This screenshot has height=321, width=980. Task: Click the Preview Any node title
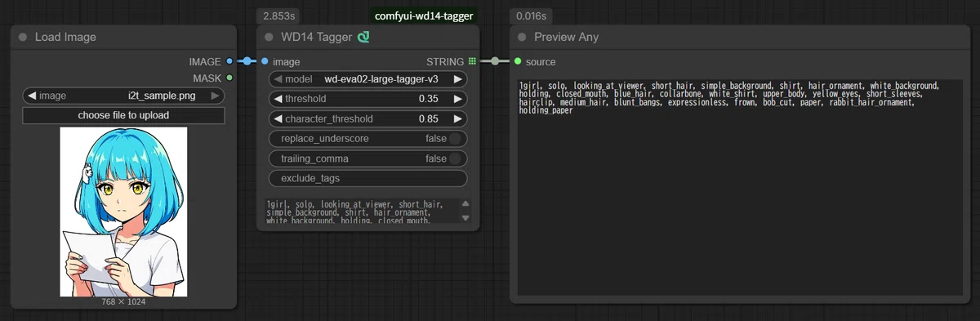coord(567,37)
